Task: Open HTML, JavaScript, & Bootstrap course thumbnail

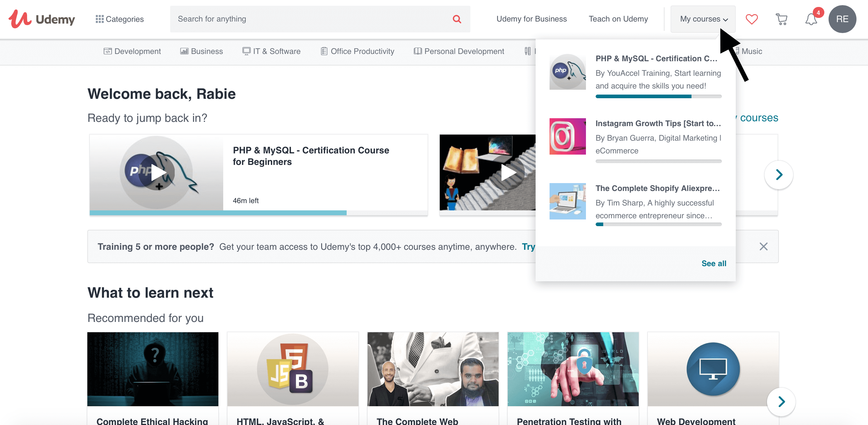Action: click(x=293, y=369)
